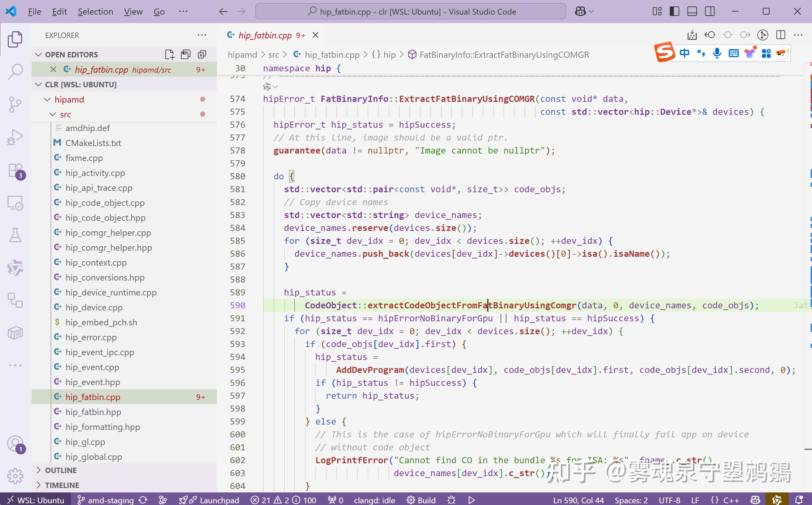Click New File icon in Open Editors

coord(169,55)
